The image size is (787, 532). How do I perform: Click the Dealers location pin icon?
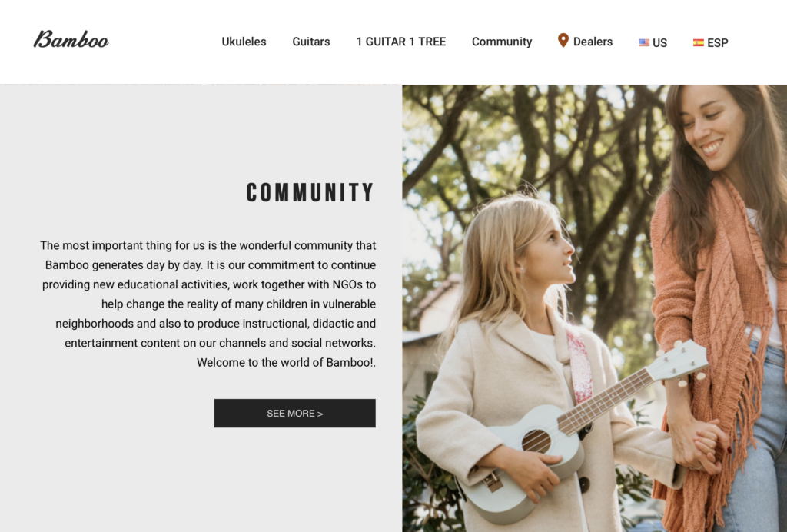(x=563, y=41)
